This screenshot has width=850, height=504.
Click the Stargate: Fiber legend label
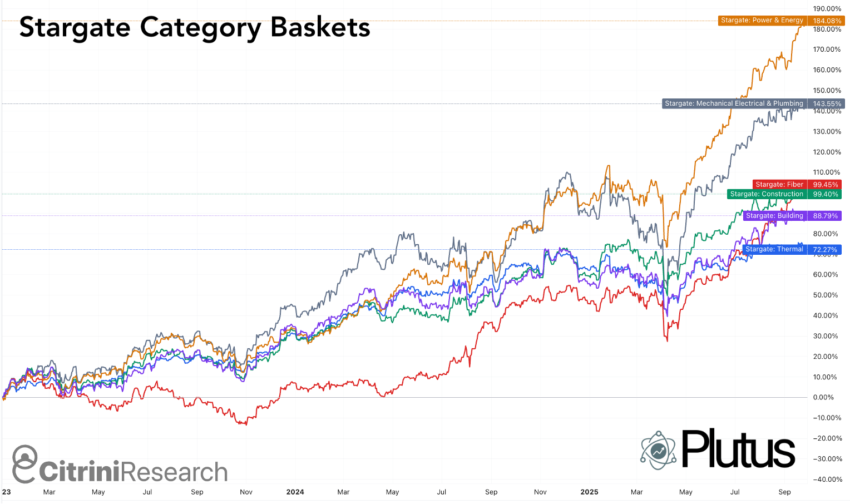point(779,185)
